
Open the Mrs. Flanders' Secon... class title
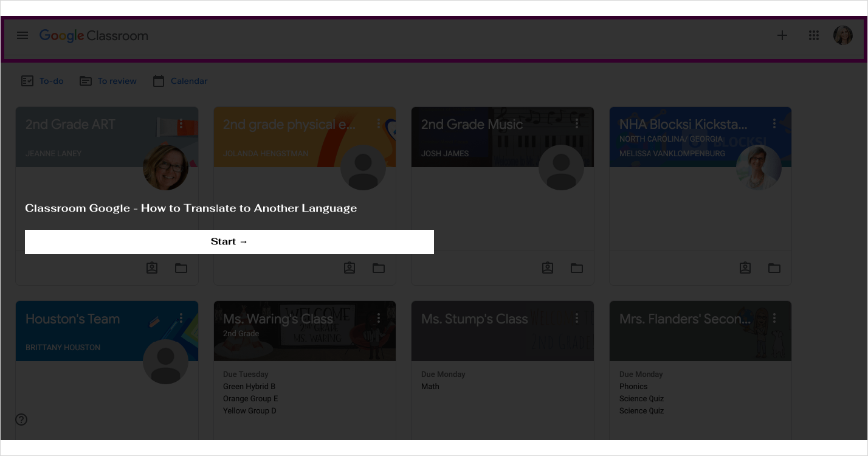pyautogui.click(x=685, y=319)
